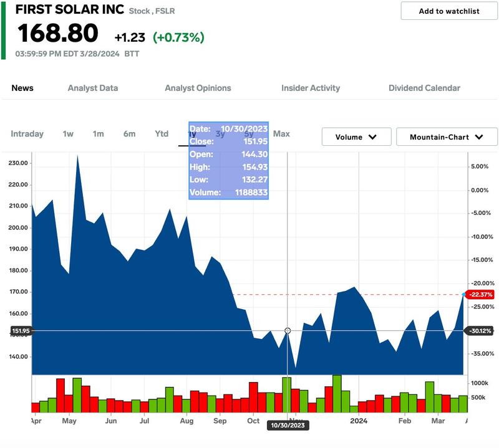Click the +0.73% change value
Viewport: 499px width, 448px height.
pyautogui.click(x=178, y=37)
